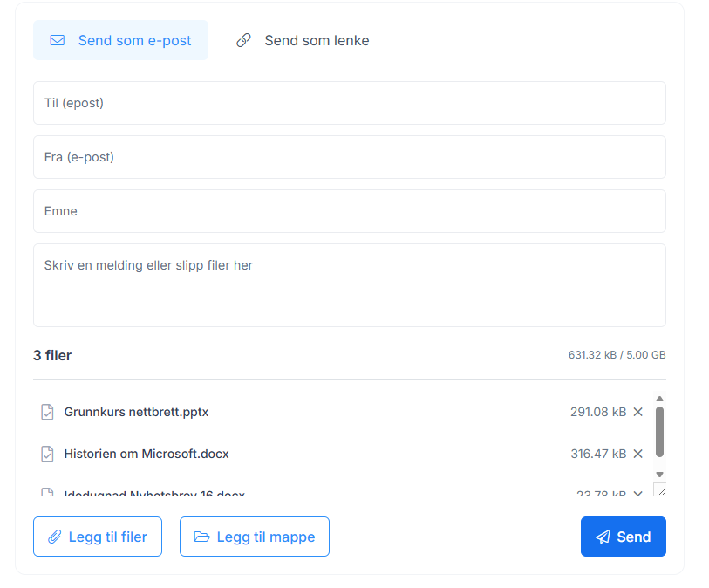Screen dimensions: 709x588
Task: Focus the Fra (e-post) sender field
Action: pos(349,157)
